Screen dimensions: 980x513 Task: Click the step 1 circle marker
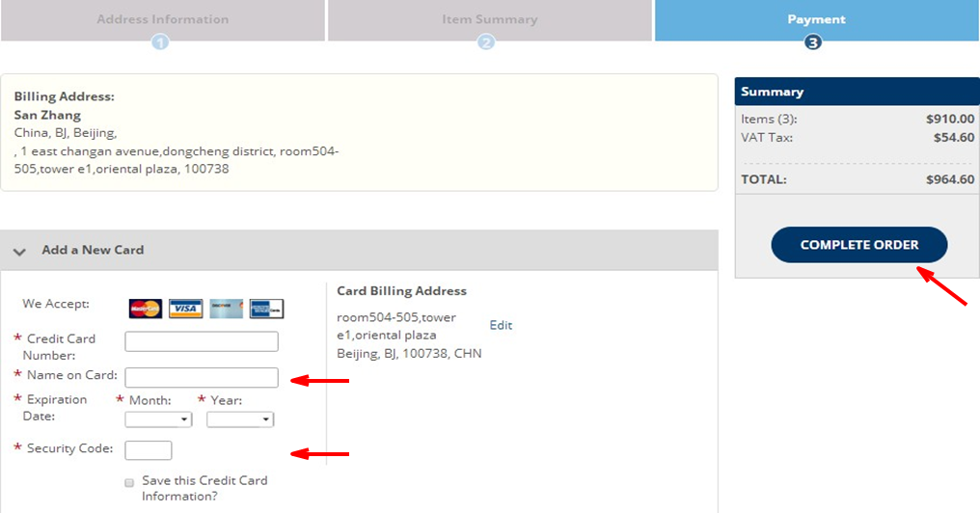(x=160, y=42)
